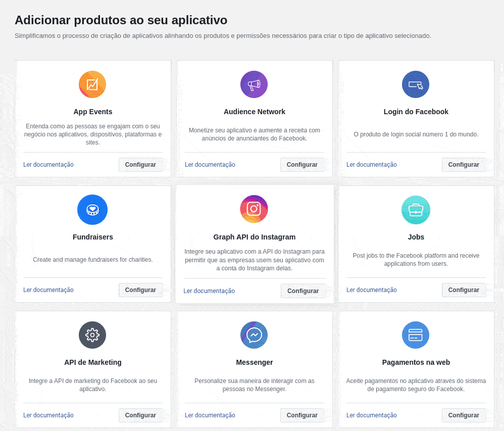
Task: Click the Pagamentos na web card icon
Action: coord(416,335)
